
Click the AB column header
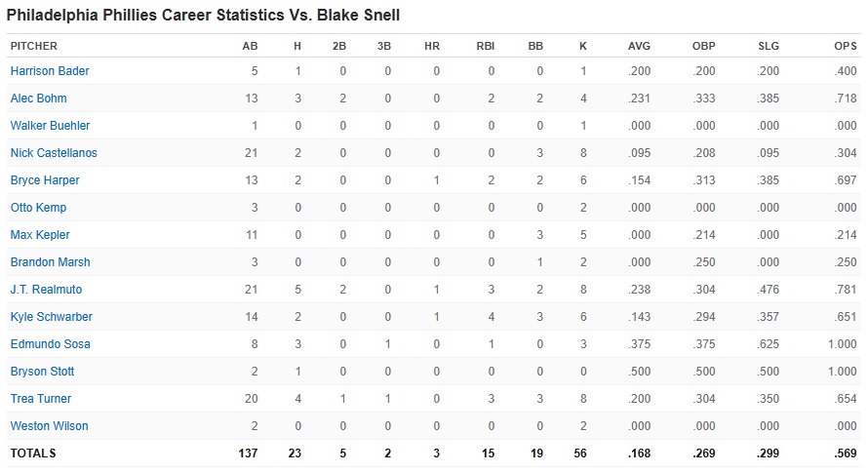coord(251,46)
